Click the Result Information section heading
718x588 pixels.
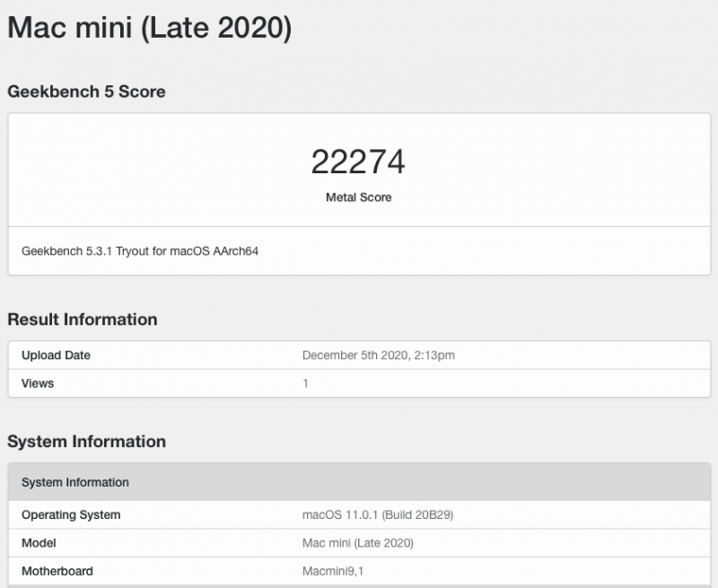(x=82, y=320)
